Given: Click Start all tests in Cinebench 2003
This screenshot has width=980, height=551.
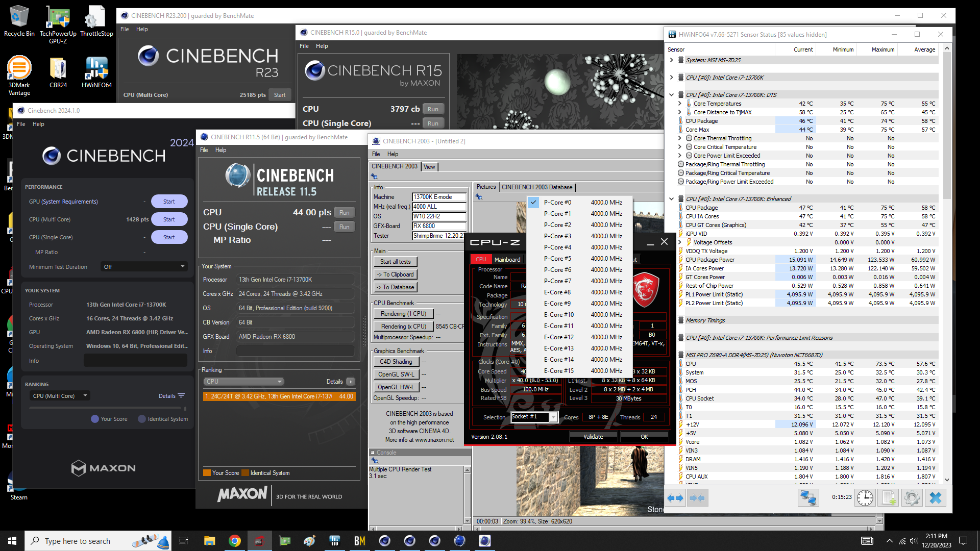Looking at the screenshot, I should click(x=395, y=262).
